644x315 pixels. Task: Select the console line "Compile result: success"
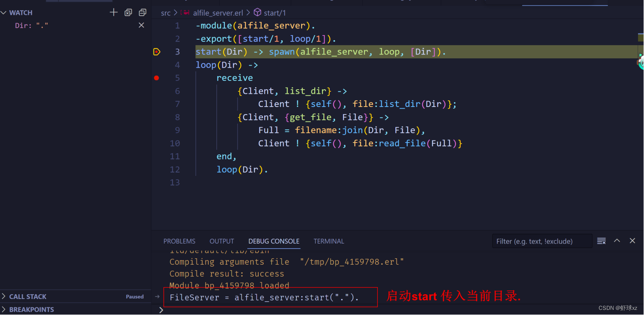point(227,274)
